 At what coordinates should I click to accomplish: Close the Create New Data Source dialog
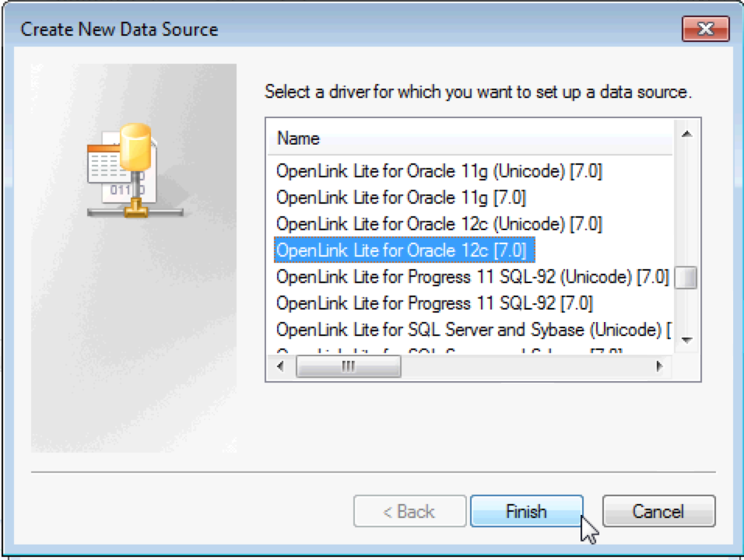pyautogui.click(x=705, y=30)
